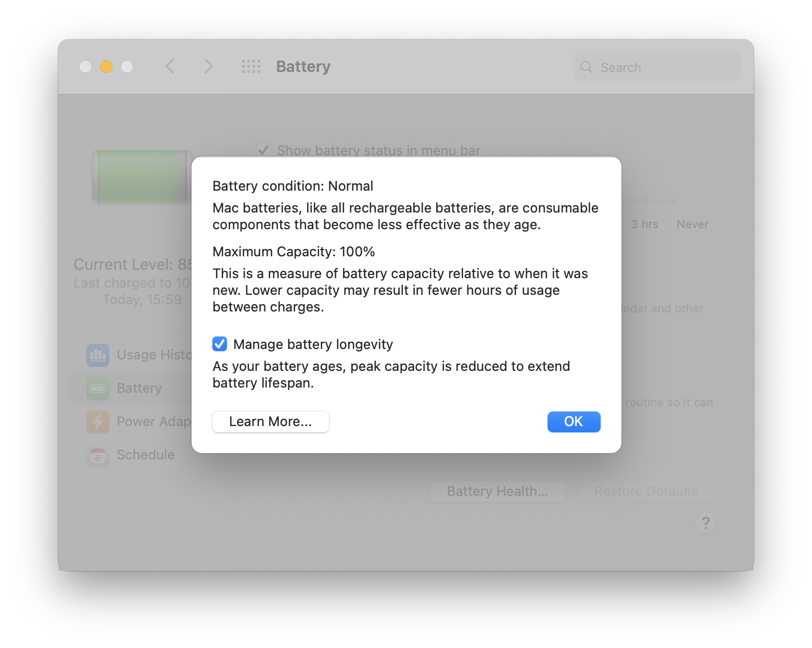The width and height of the screenshot is (812, 648).
Task: Go forward with the right chevron
Action: [208, 67]
